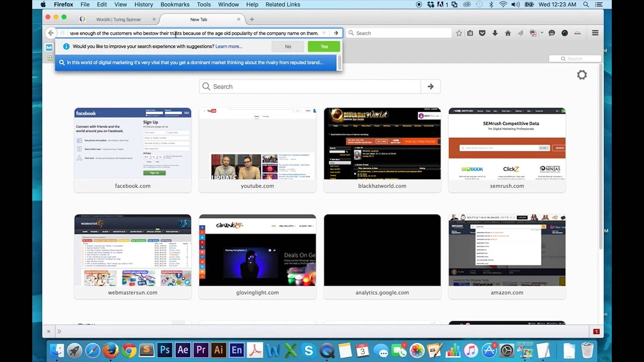Screen dimensions: 644x362
Task: Open Spotlight search in menu bar
Action: click(586, 5)
